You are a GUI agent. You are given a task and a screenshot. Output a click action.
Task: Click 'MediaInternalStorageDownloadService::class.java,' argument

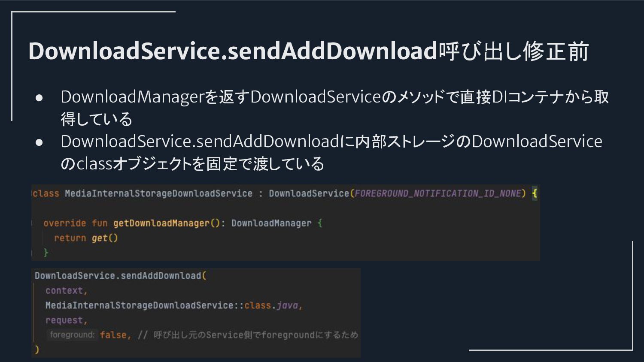[174, 305]
